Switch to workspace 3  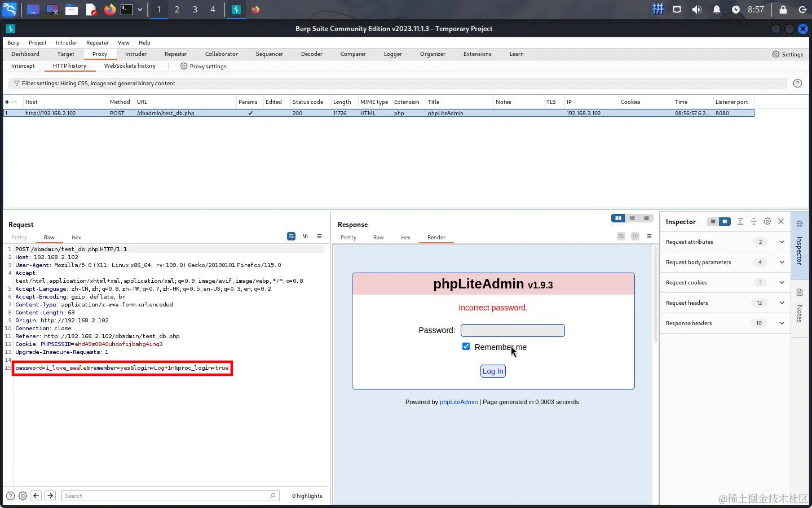click(195, 10)
